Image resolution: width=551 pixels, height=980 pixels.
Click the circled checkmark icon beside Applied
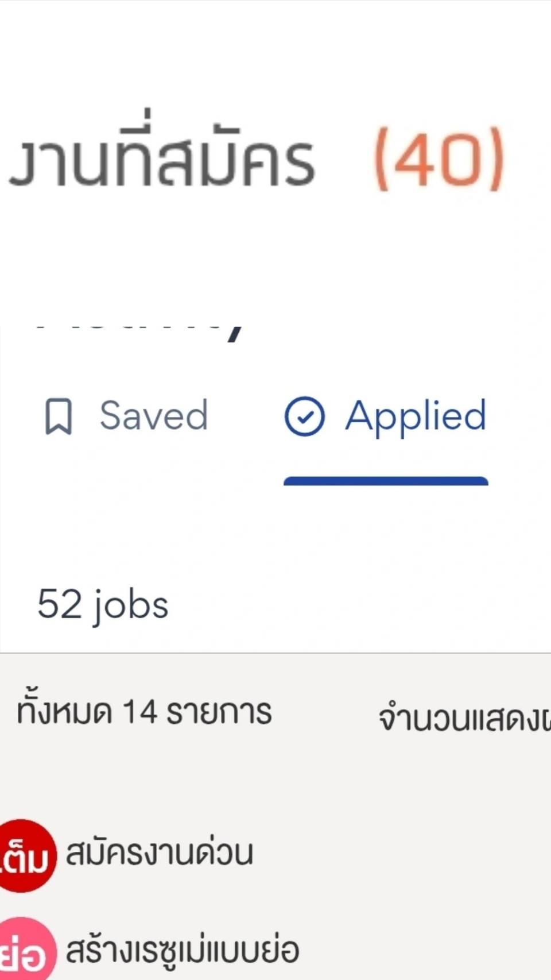pos(304,416)
